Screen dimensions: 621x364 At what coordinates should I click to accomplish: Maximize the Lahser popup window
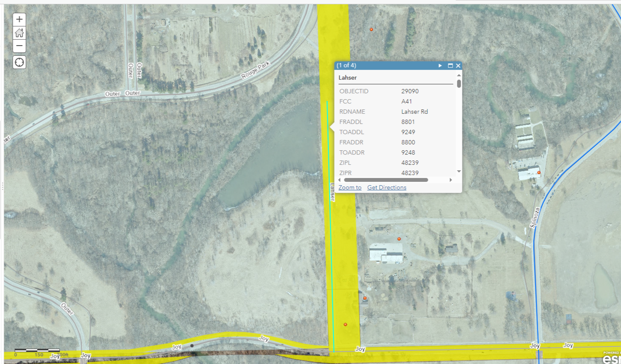click(450, 66)
